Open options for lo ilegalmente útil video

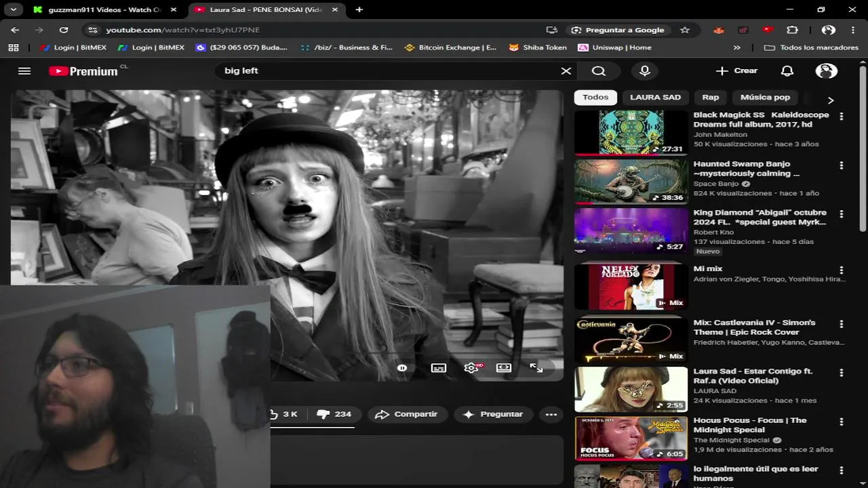point(842,470)
